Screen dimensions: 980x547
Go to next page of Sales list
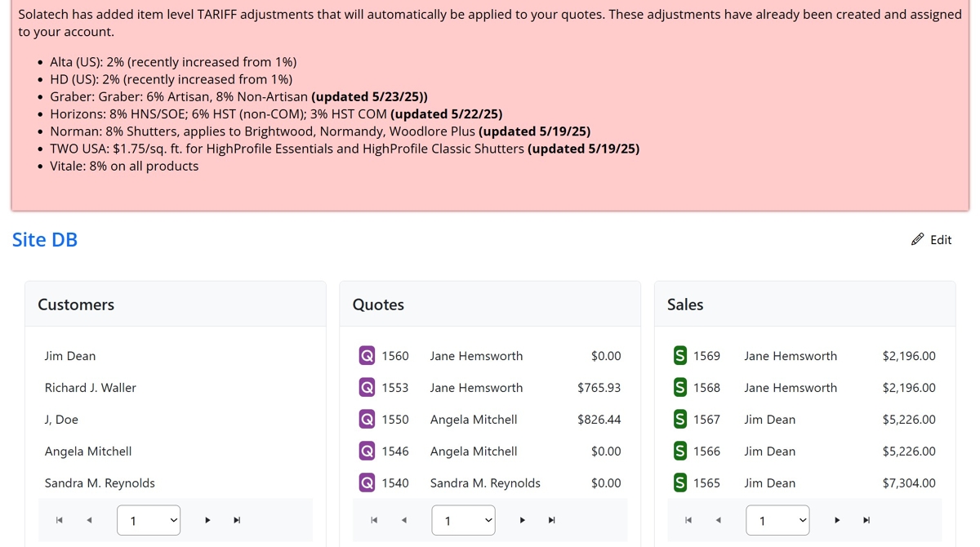[x=837, y=520]
